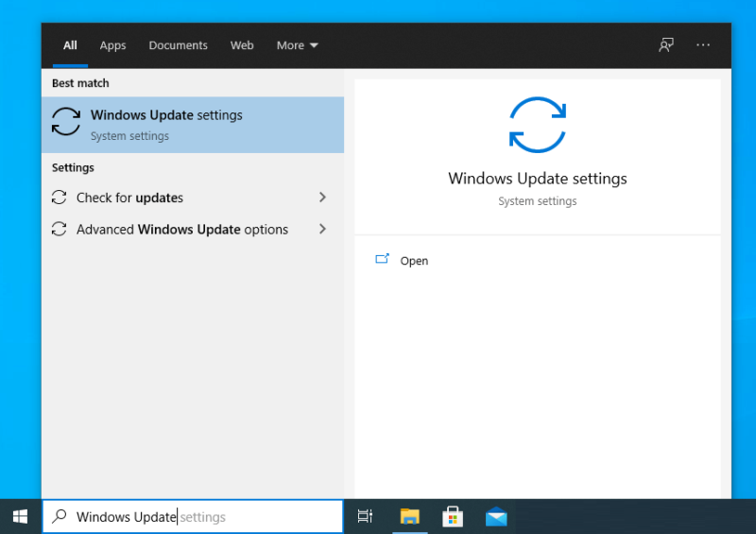756x534 pixels.
Task: Click the Windows Update settings title in preview pane
Action: tap(538, 179)
